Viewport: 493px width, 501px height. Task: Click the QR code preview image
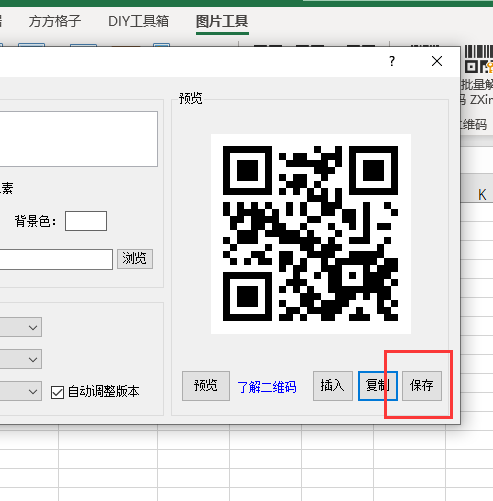pyautogui.click(x=311, y=234)
